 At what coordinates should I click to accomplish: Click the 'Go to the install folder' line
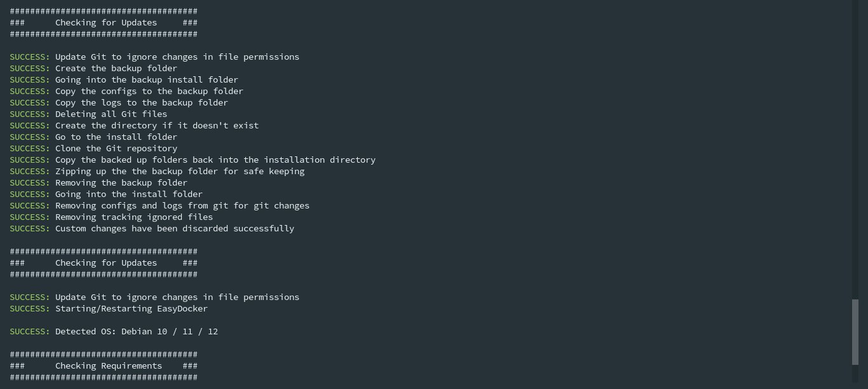[x=93, y=137]
